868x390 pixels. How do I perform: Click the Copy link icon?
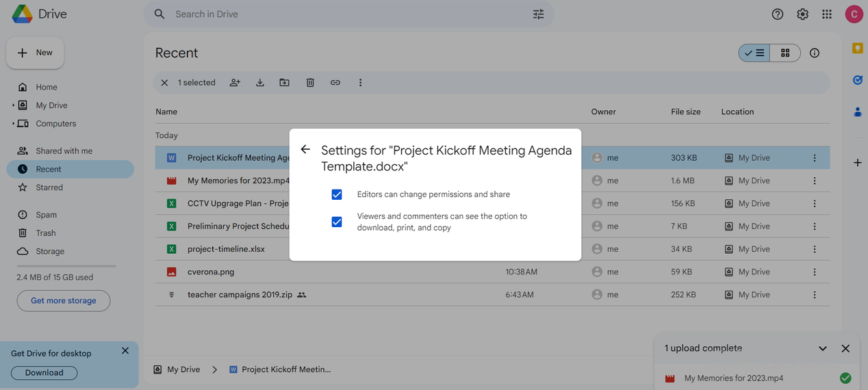335,83
